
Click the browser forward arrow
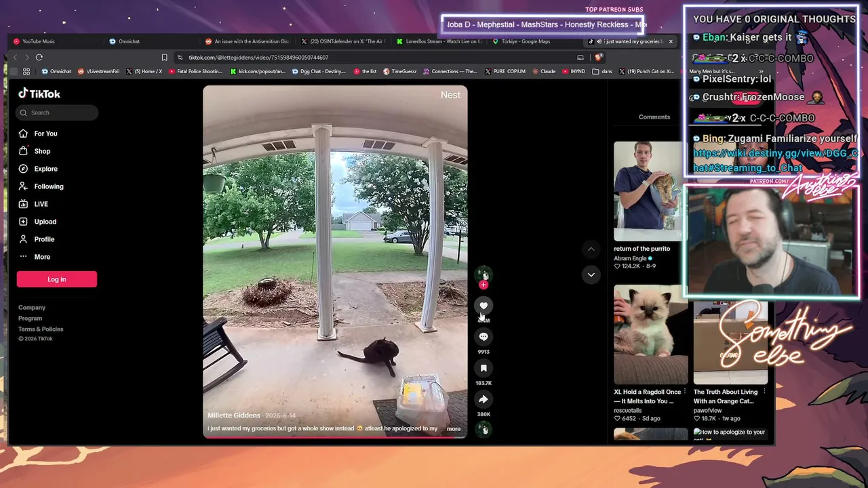coord(27,58)
